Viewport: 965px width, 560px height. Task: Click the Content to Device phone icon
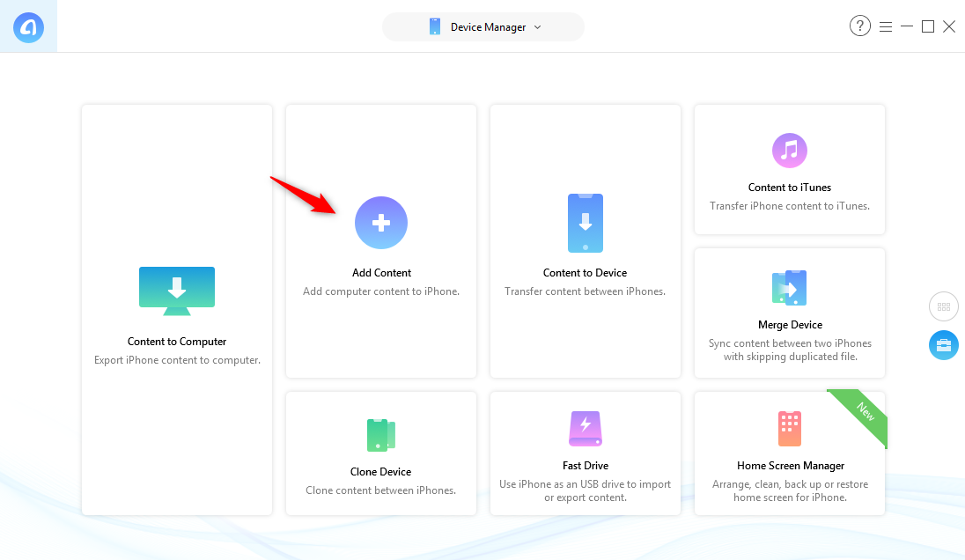pos(586,223)
